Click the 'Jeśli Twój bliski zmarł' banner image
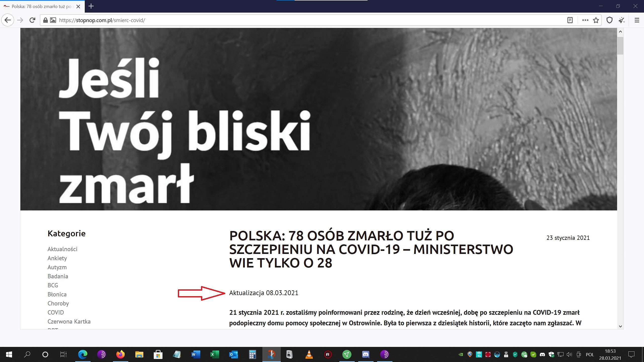This screenshot has height=362, width=644. pyautogui.click(x=318, y=119)
